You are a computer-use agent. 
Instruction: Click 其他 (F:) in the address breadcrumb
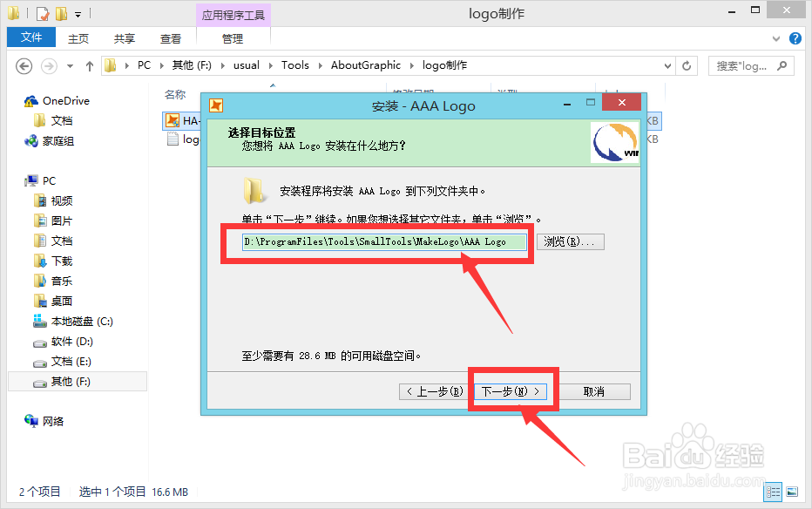192,65
